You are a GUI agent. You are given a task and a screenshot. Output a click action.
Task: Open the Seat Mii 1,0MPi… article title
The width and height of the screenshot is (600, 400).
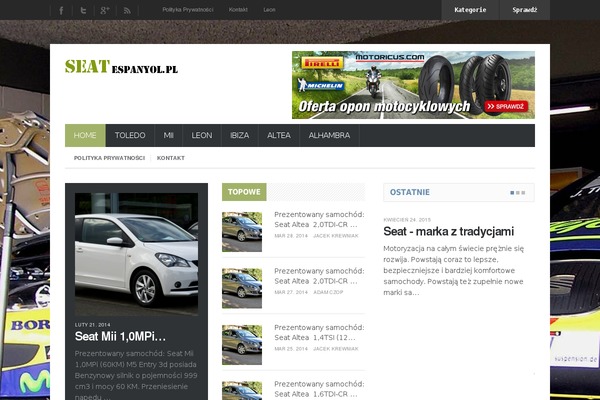coord(121,336)
